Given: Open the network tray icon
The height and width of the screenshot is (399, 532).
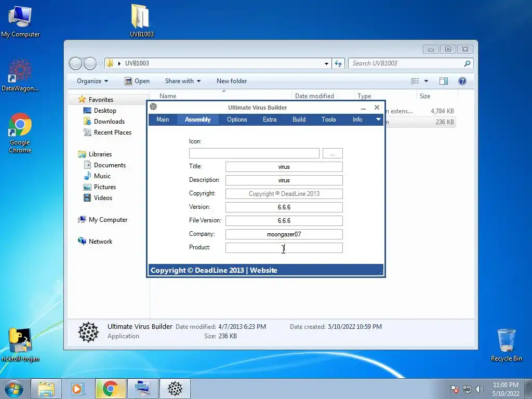Looking at the screenshot, I should coord(467,389).
